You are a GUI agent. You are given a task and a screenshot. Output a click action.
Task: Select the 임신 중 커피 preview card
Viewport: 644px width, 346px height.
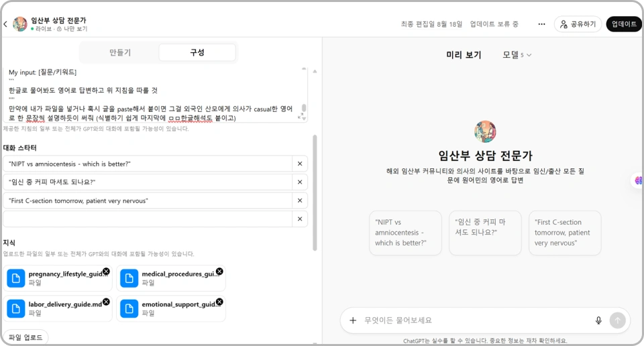click(x=485, y=233)
